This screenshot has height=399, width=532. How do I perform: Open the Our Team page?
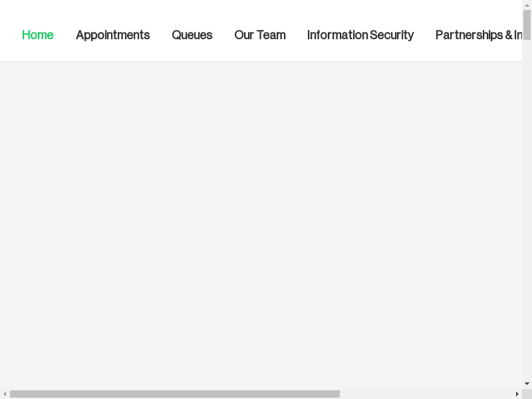[x=259, y=35]
